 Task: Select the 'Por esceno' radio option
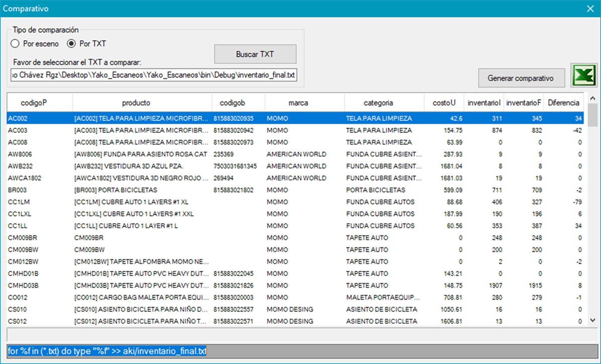15,44
